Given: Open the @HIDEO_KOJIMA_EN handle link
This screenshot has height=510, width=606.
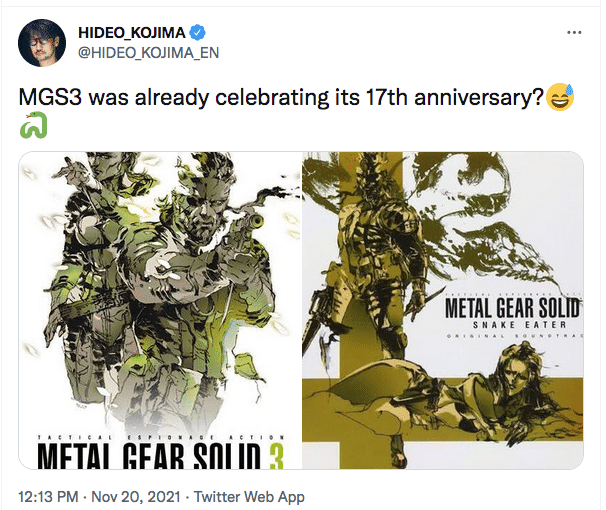Looking at the screenshot, I should tap(149, 53).
